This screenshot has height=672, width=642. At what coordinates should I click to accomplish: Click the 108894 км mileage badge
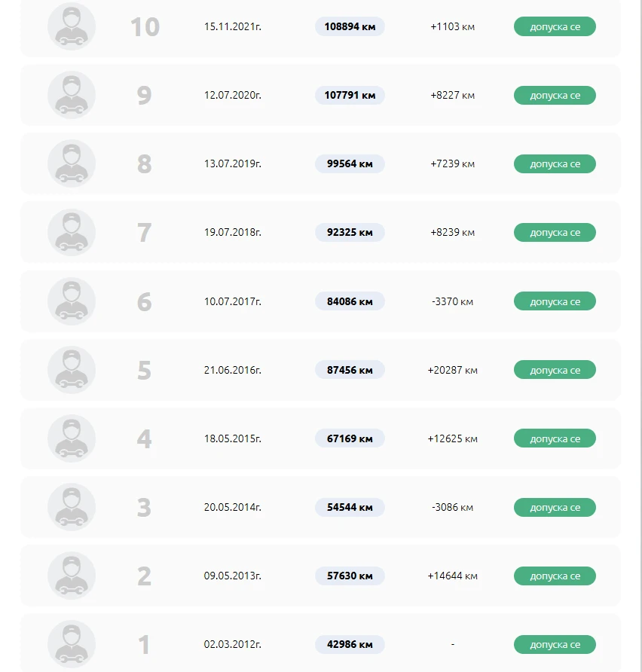click(x=350, y=26)
